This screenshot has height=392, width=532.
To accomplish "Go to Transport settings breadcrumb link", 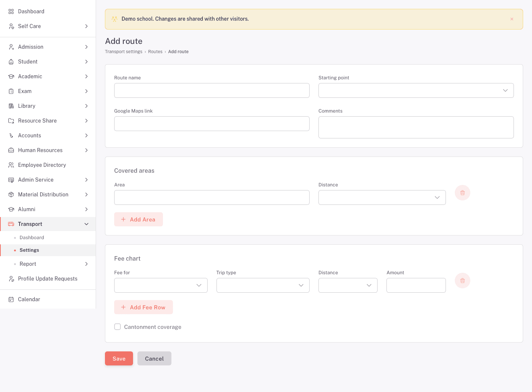I will [124, 52].
